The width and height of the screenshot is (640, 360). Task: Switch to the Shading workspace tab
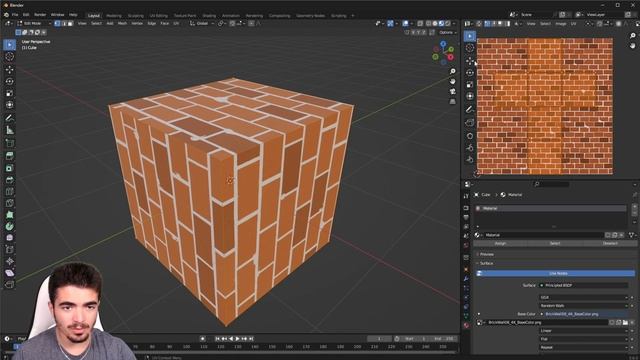tap(209, 16)
